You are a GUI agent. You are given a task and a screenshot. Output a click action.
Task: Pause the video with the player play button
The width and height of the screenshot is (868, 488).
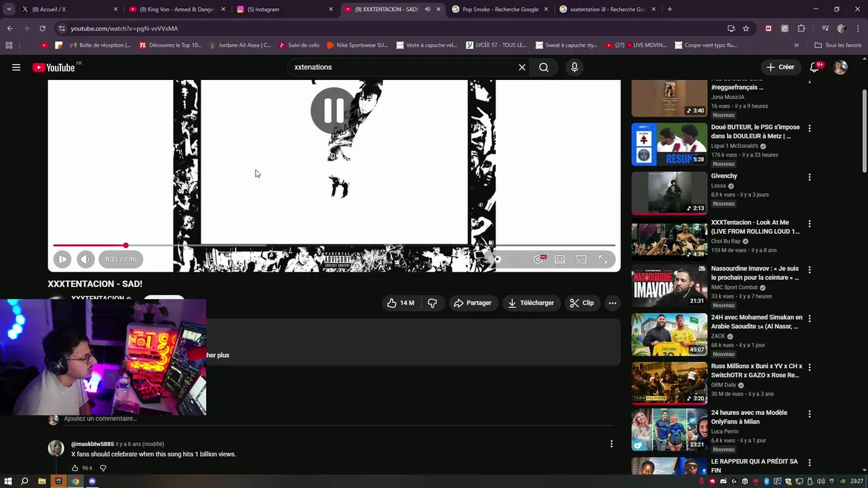[62, 259]
